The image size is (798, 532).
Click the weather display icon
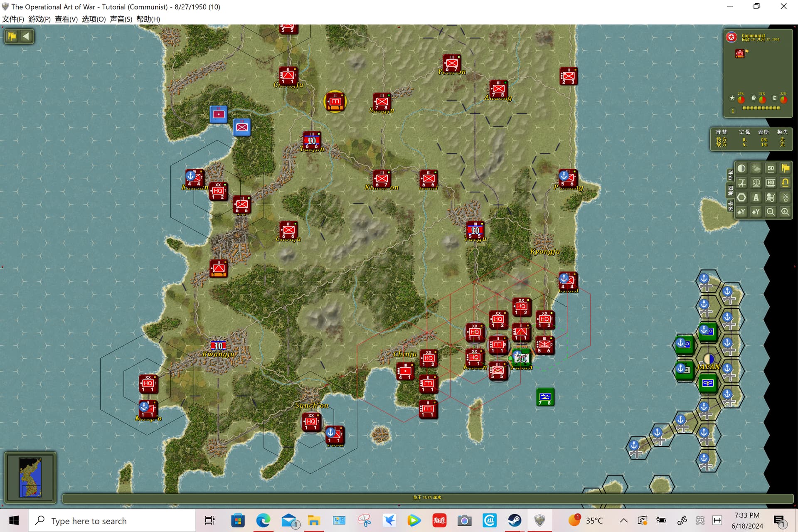[x=756, y=168]
